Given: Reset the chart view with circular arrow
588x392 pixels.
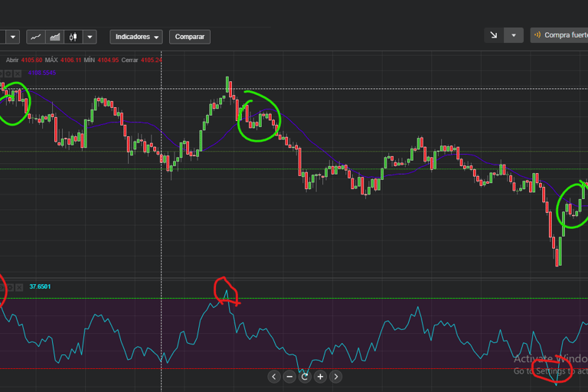Looking at the screenshot, I should pyautogui.click(x=305, y=377).
